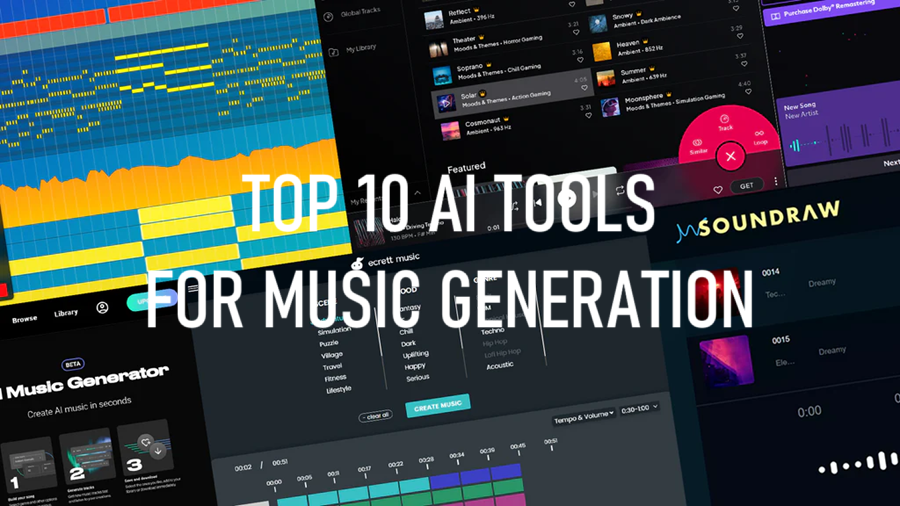Click the SOUNDRAW logo
Screen dimensions: 900x506
pos(758,223)
